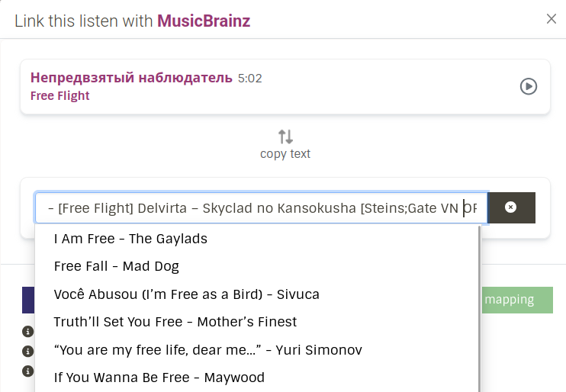Open the Free Flight artist link
The height and width of the screenshot is (392, 566).
pos(60,96)
